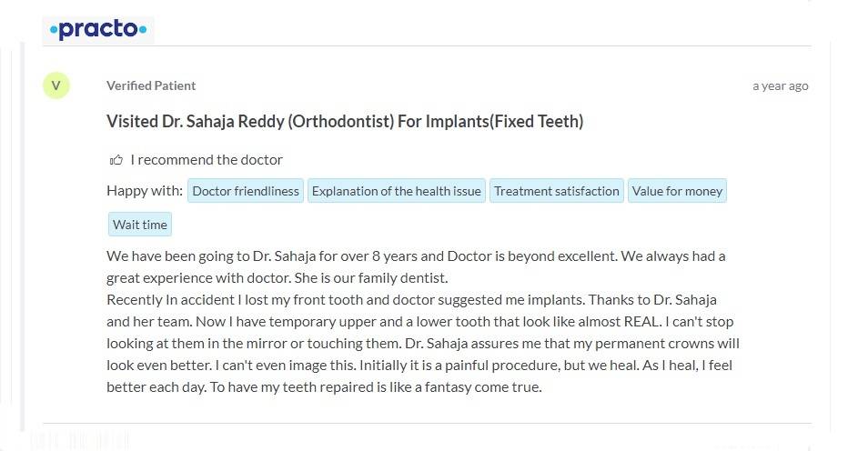Click the thumbs-up recommend icon
This screenshot has width=868, height=451.
[116, 160]
